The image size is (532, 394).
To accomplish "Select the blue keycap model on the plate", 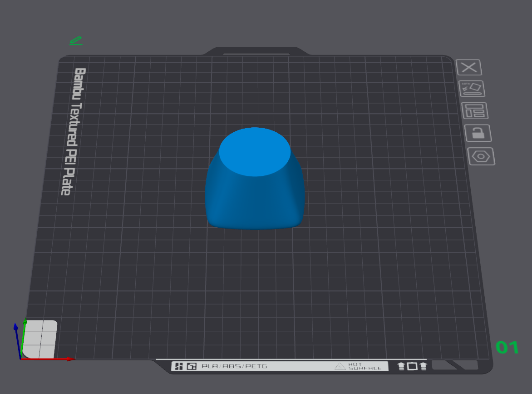I will [255, 179].
